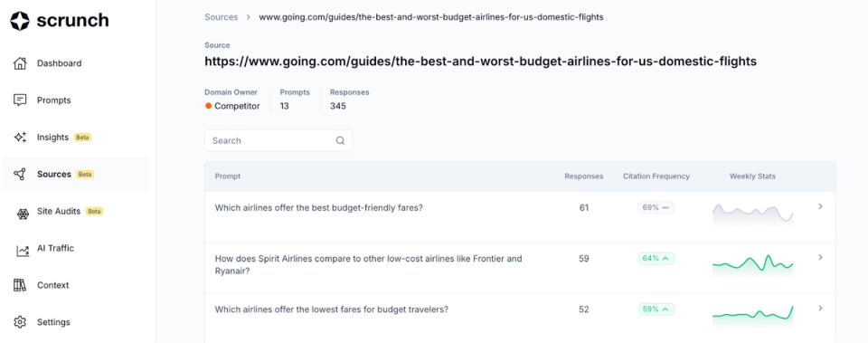Click the Scrunch logo icon
The width and height of the screenshot is (868, 343).
pos(20,21)
